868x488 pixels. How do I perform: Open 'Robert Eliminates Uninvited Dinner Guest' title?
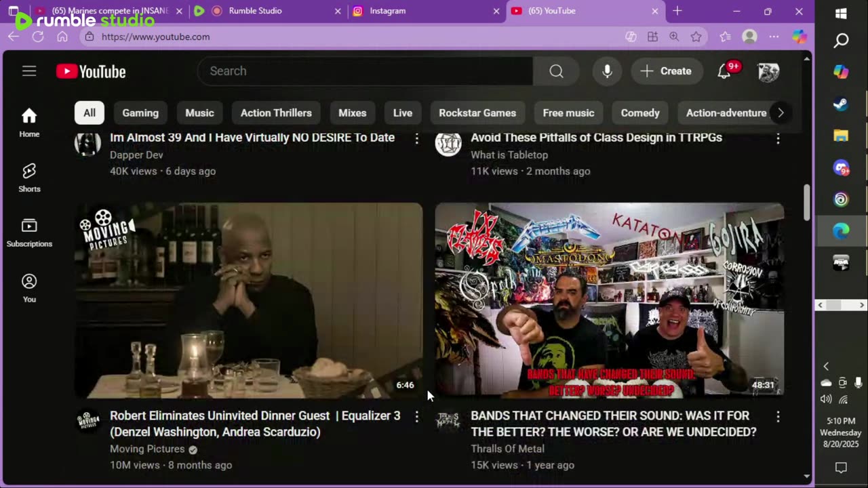255,424
